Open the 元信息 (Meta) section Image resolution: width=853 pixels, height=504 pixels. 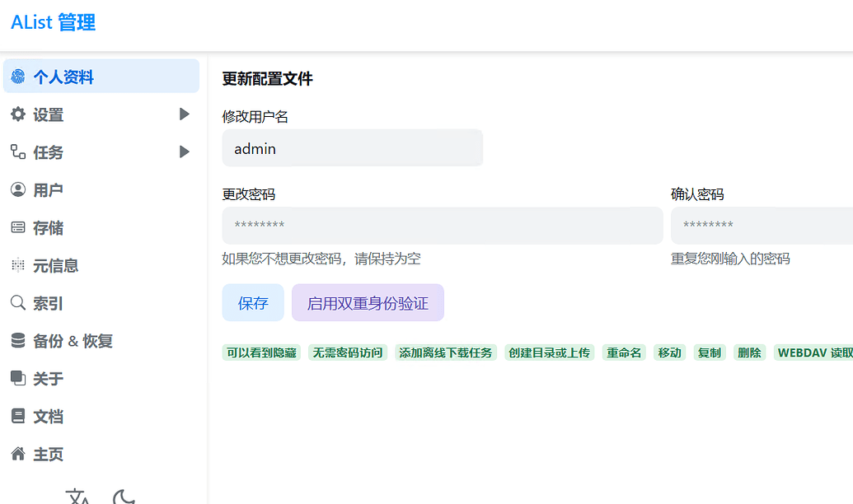[x=55, y=265]
